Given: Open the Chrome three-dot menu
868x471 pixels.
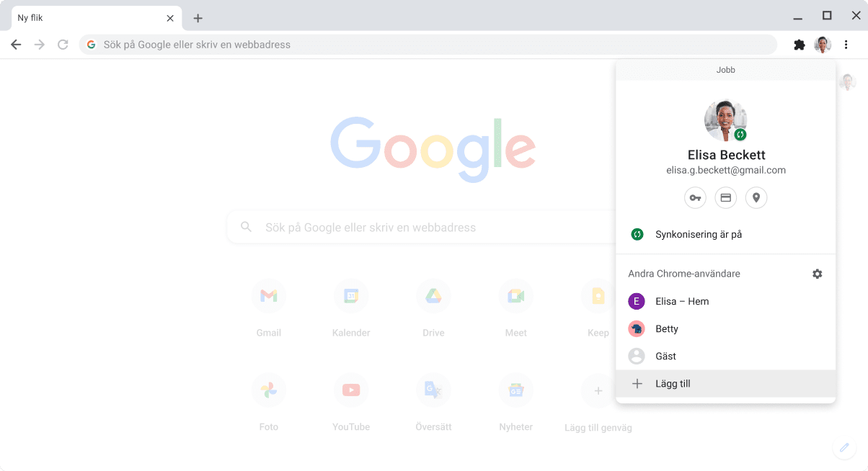Looking at the screenshot, I should 846,45.
